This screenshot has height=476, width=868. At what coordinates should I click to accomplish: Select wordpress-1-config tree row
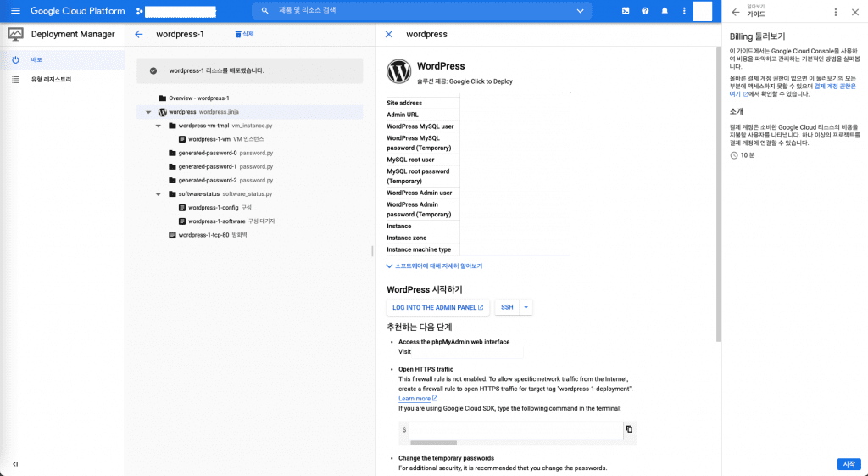click(x=250, y=208)
